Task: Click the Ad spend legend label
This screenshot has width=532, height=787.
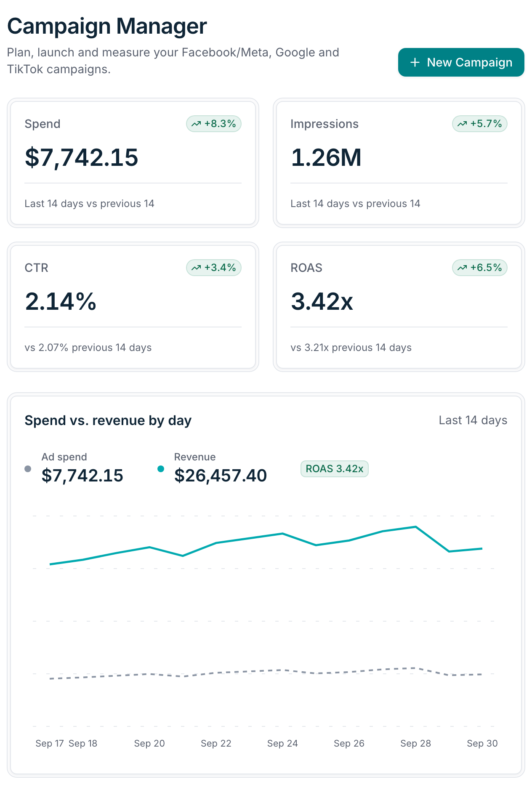Action: point(64,457)
